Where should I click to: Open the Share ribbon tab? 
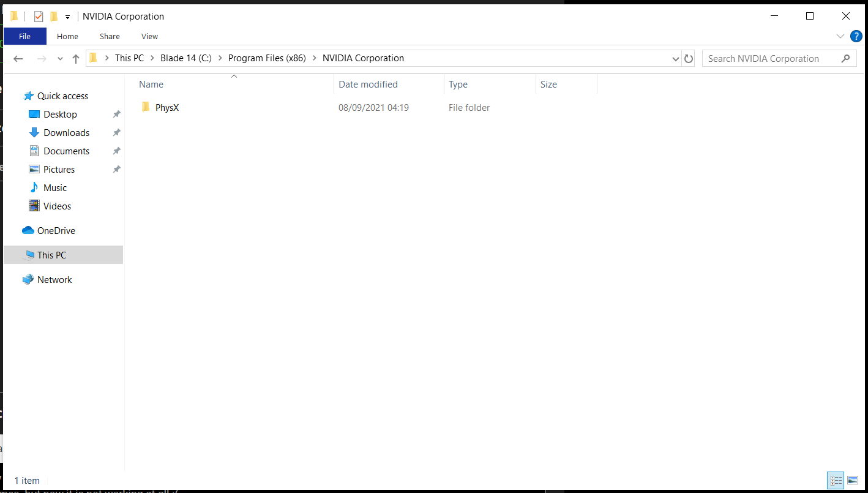tap(110, 36)
